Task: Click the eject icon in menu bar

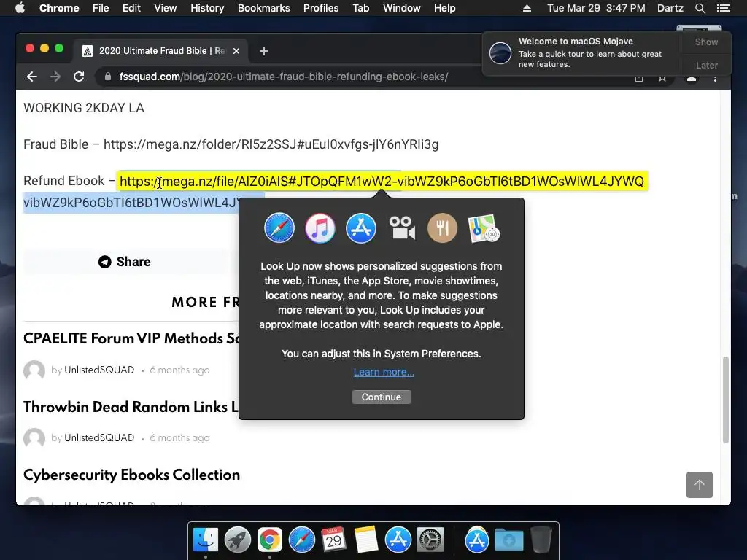Action: (527, 8)
